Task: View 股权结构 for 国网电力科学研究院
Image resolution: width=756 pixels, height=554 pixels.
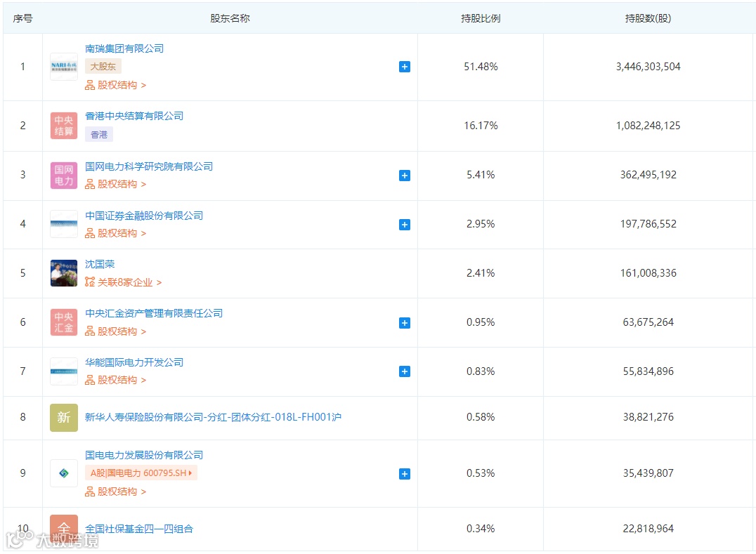Action: 116,185
